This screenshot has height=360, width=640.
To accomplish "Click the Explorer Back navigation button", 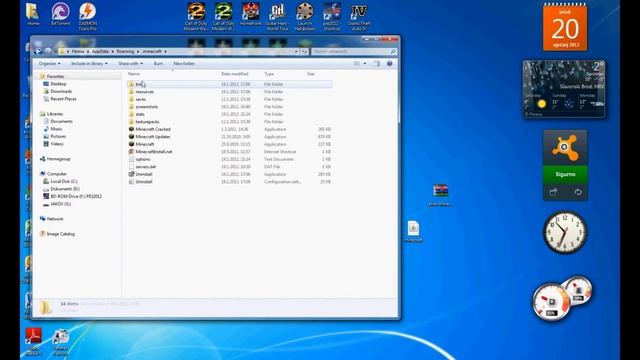I will click(x=38, y=51).
